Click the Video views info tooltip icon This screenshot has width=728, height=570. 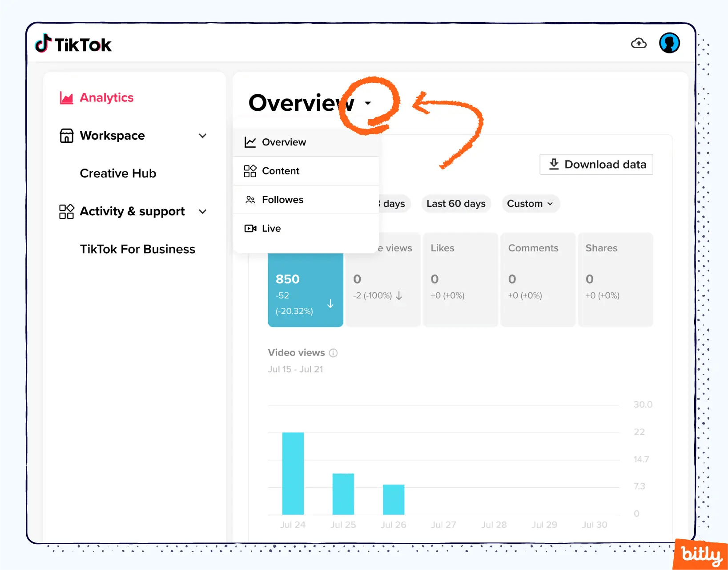click(333, 352)
